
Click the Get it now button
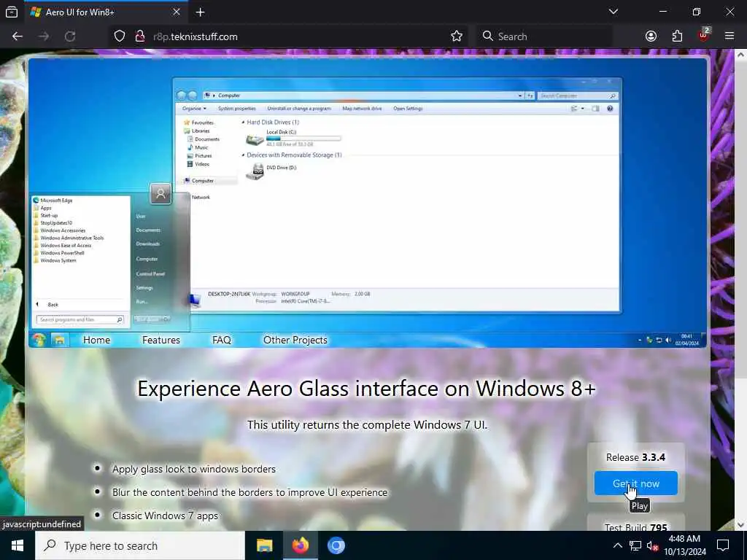[635, 483]
